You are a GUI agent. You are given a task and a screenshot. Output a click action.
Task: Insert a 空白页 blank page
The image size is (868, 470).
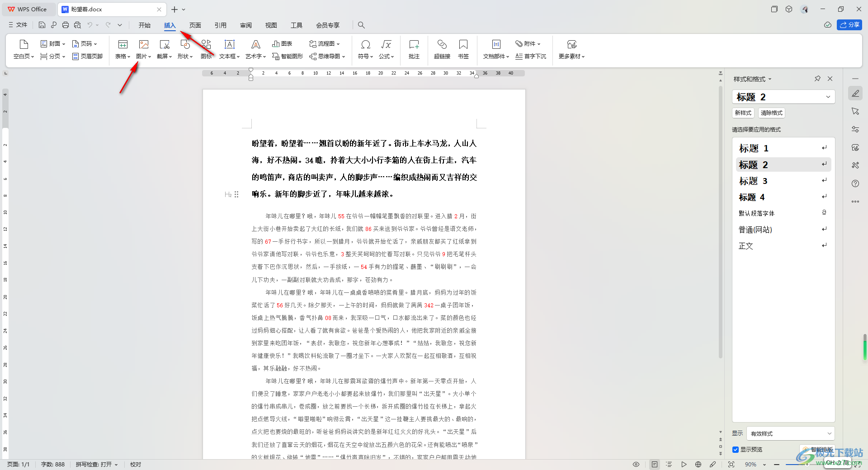tap(24, 49)
